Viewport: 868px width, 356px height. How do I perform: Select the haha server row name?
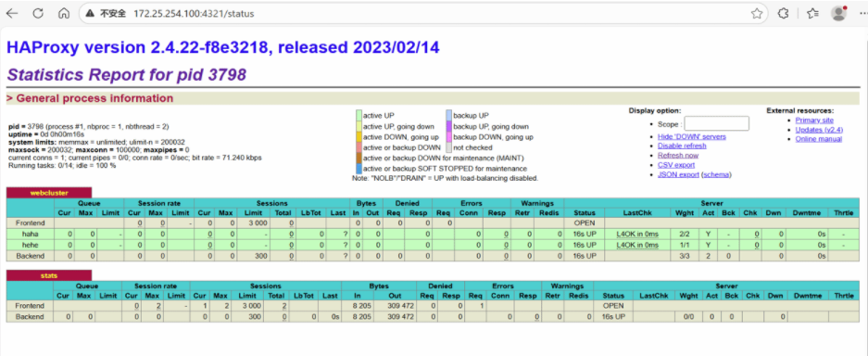coord(30,235)
